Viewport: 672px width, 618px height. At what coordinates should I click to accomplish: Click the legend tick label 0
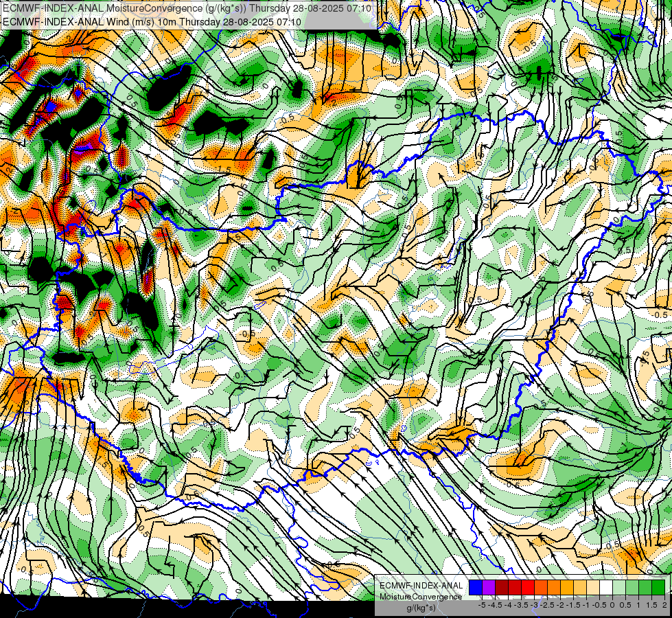[x=612, y=605]
